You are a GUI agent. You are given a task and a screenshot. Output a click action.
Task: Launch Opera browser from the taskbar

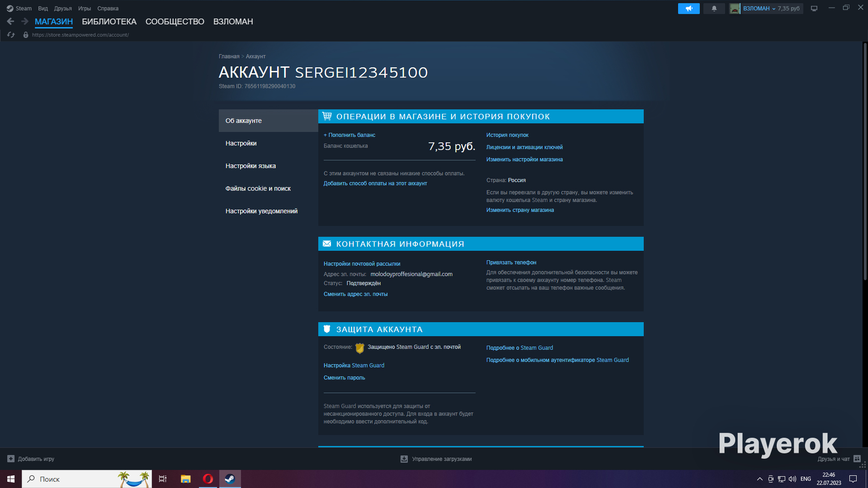click(208, 479)
